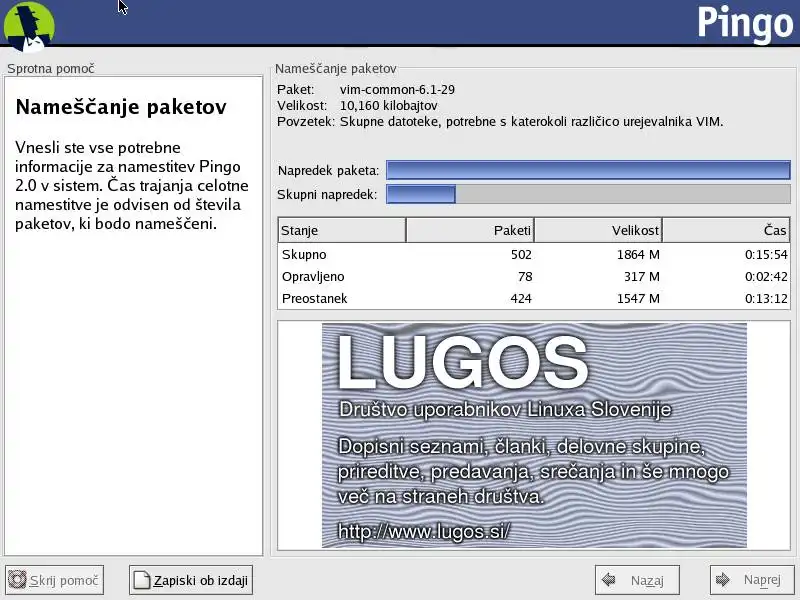Viewport: 800px width, 600px height.
Task: Click the Pingo penguin logo icon
Action: [29, 26]
